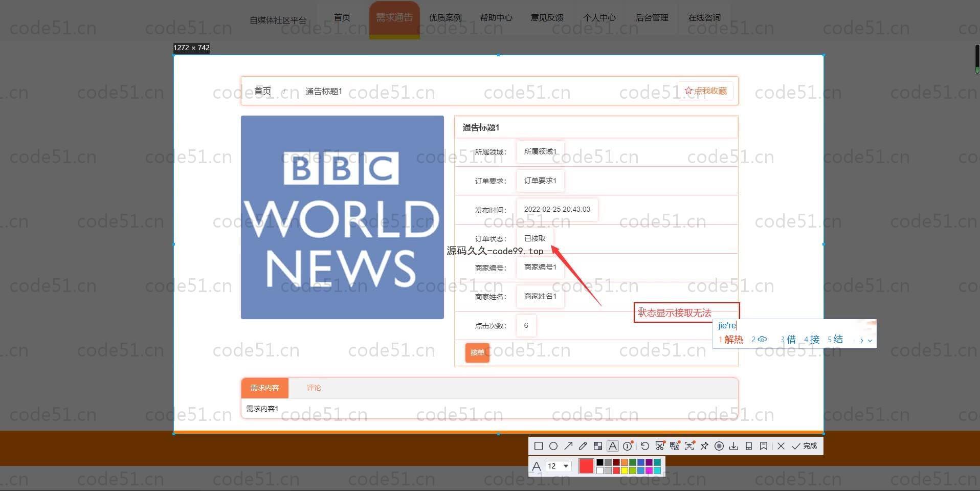
Task: Open 个人中心 in the top navigation
Action: click(x=599, y=17)
